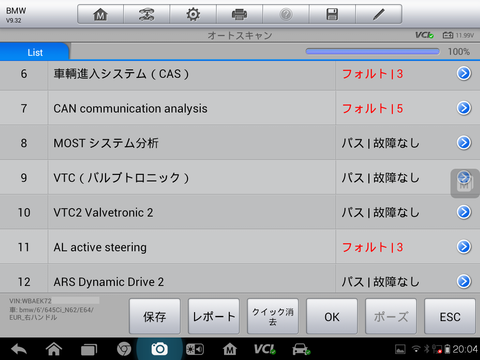
Task: Click the floppy disk save icon
Action: point(332,14)
